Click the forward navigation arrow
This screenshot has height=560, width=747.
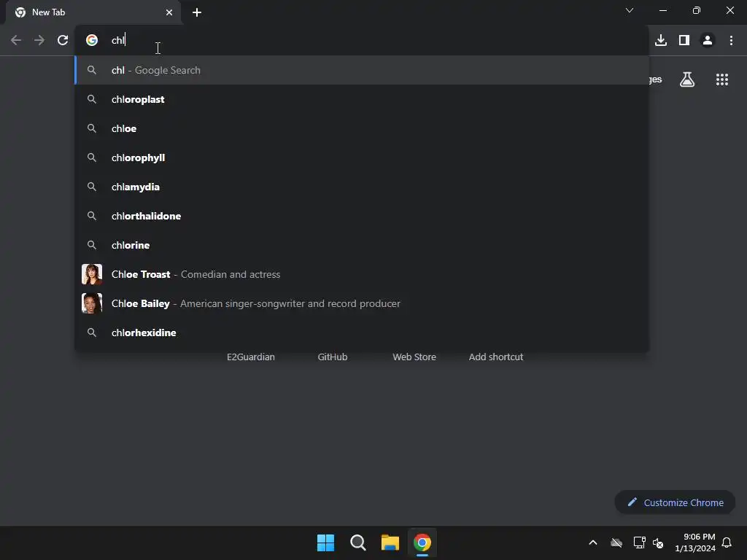pyautogui.click(x=39, y=41)
